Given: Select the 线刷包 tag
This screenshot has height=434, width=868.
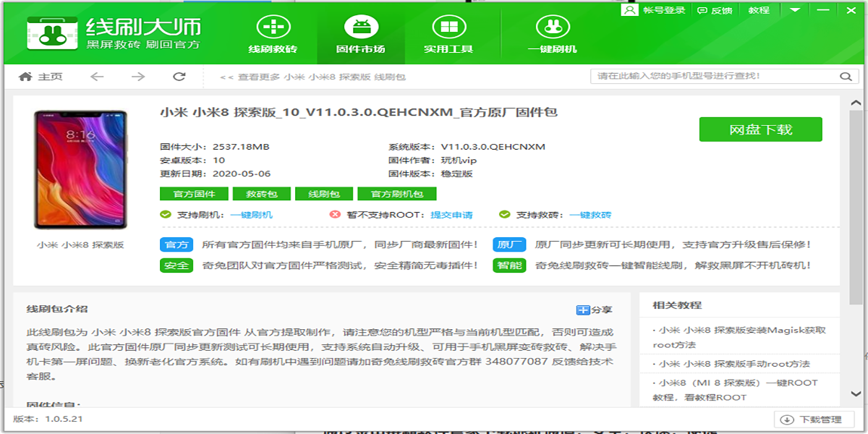Looking at the screenshot, I should [x=324, y=194].
